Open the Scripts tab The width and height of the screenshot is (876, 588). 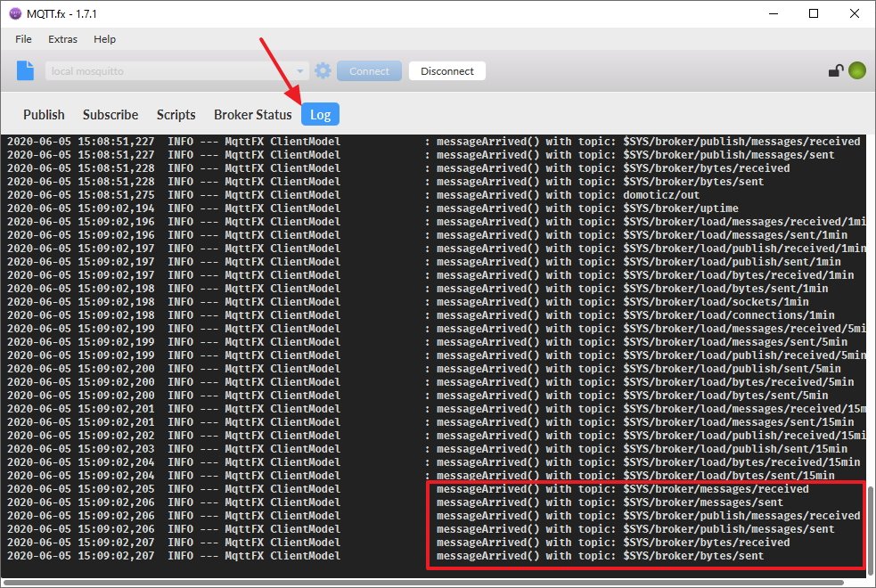pyautogui.click(x=176, y=114)
